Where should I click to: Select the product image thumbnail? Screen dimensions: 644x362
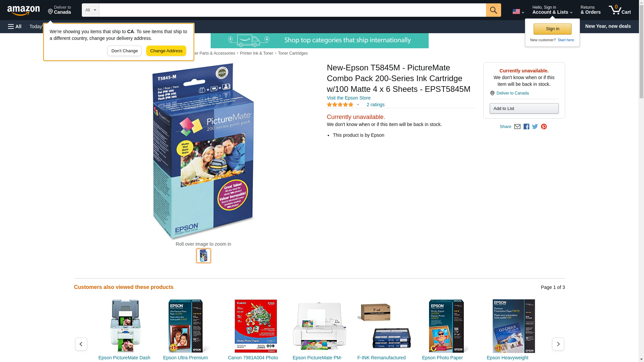tap(204, 256)
